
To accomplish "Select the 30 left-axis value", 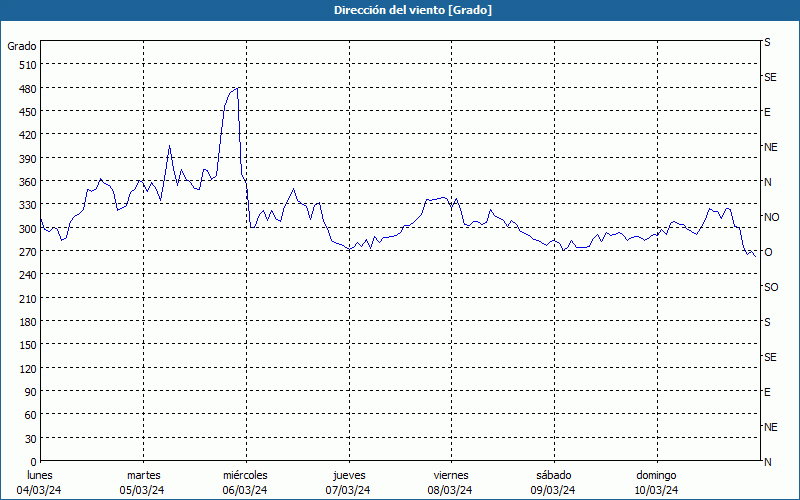I will tap(31, 439).
